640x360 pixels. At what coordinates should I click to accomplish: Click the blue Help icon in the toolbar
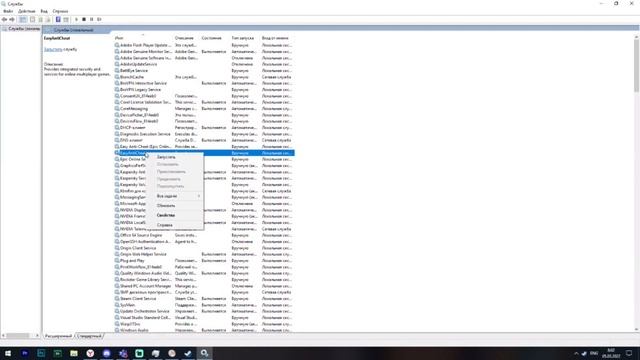pyautogui.click(x=58, y=19)
